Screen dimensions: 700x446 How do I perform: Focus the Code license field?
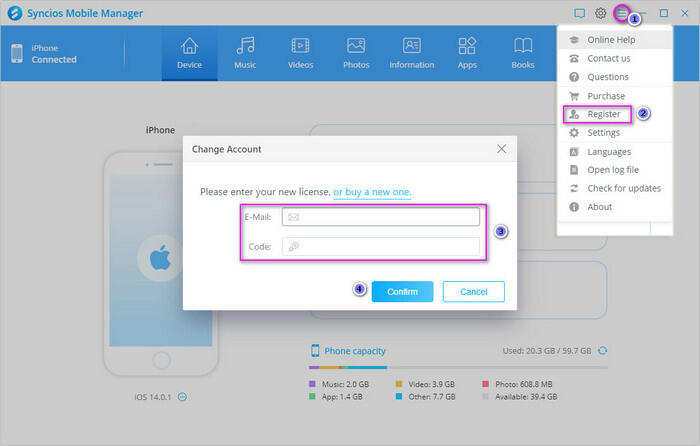(380, 246)
